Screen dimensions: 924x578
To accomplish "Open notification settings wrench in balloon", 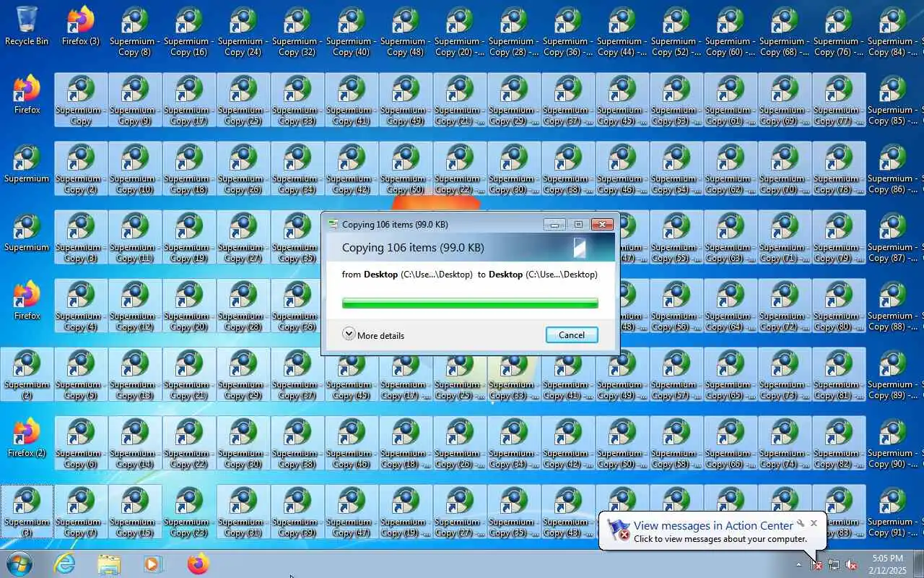I will [800, 522].
